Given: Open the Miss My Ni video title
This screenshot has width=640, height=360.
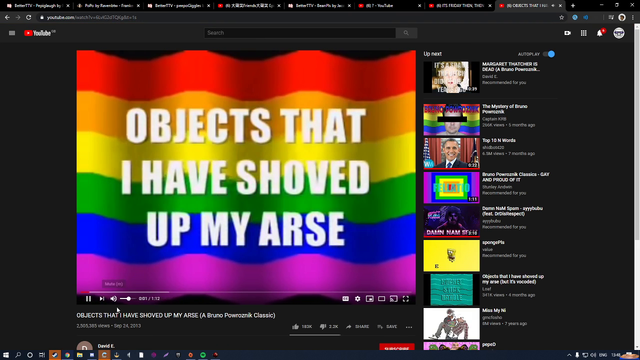Looking at the screenshot, I should [x=494, y=311].
